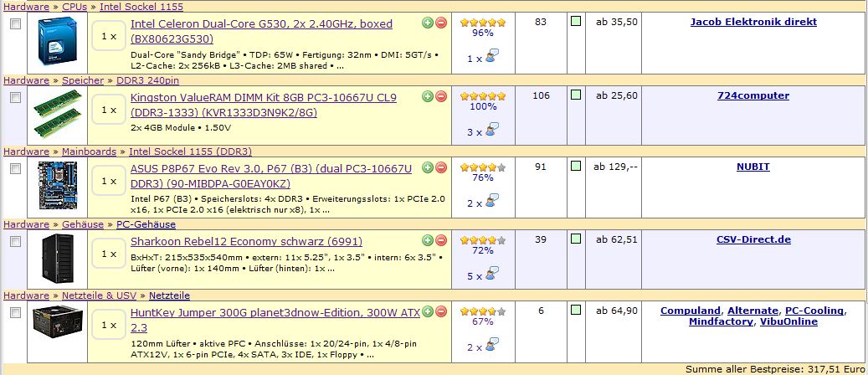Screen dimensions: 868x375
Task: Open CPUs breadcrumb category
Action: 74,7
